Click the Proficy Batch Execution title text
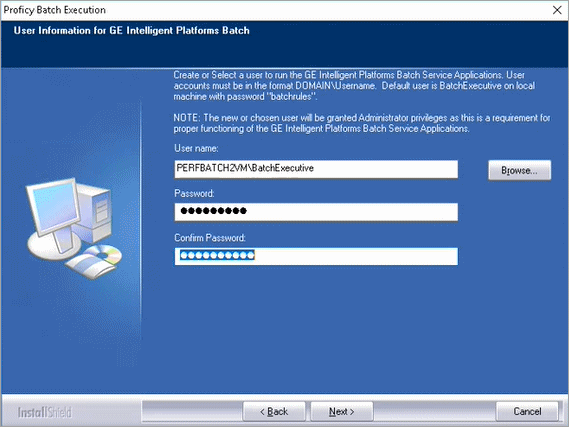The height and width of the screenshot is (427, 569). (54, 10)
